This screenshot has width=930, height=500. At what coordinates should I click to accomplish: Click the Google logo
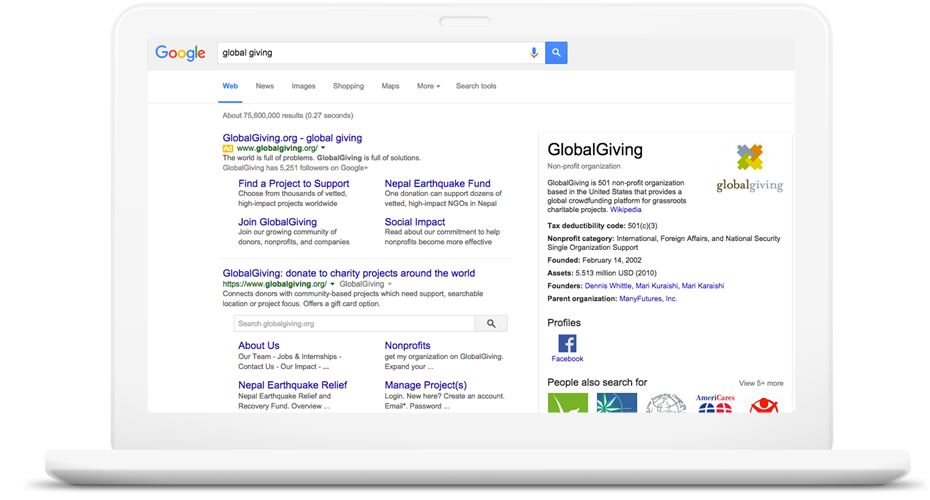click(180, 54)
